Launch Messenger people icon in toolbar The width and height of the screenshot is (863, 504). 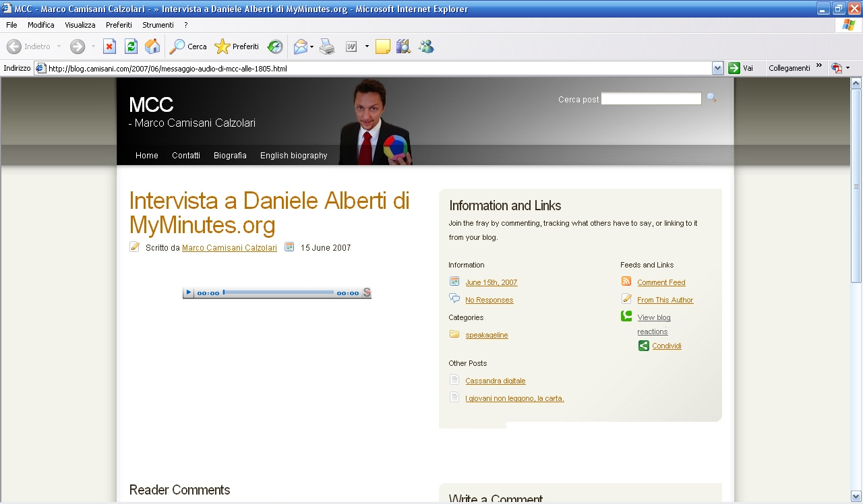click(x=425, y=46)
